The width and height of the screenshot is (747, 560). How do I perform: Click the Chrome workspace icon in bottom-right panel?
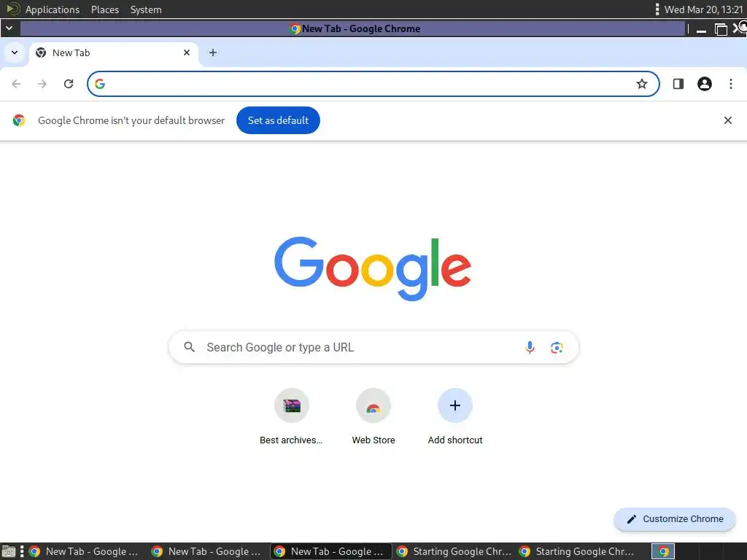663,551
